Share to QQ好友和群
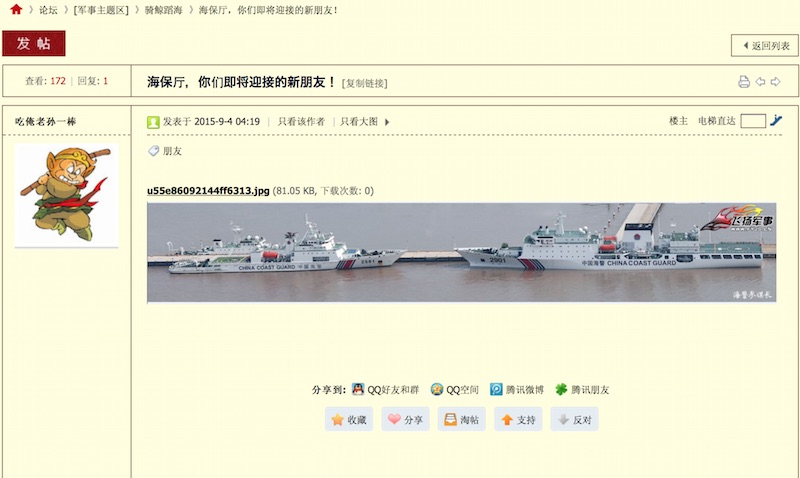The image size is (800, 478). click(x=386, y=390)
